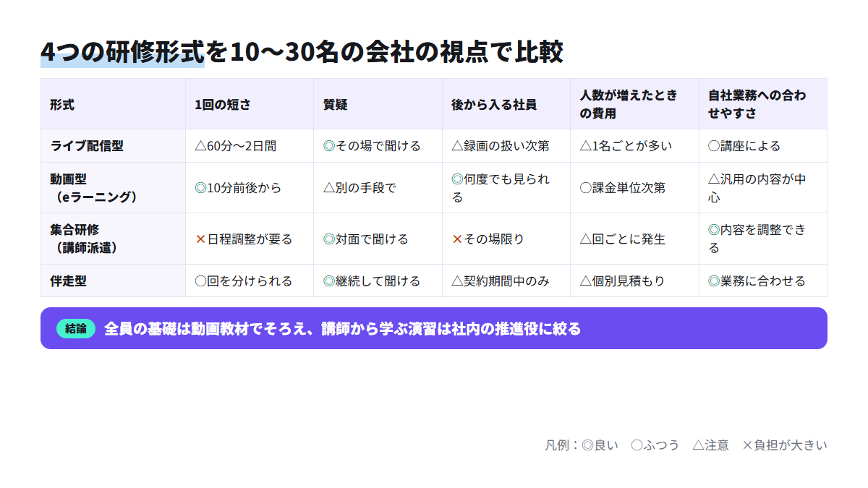Click the slide title 4つの研修形式を10〜30名の会社の視点で比較
868x488 pixels.
pos(302,52)
